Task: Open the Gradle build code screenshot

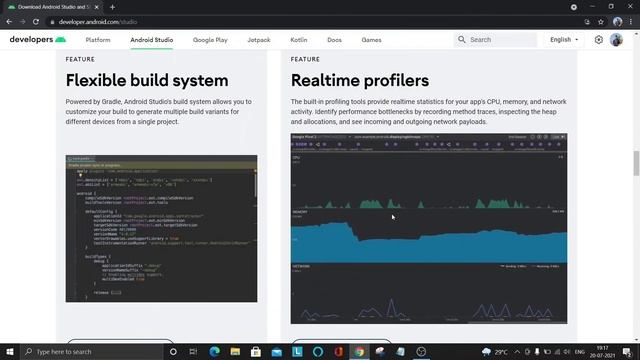Action: click(x=161, y=229)
